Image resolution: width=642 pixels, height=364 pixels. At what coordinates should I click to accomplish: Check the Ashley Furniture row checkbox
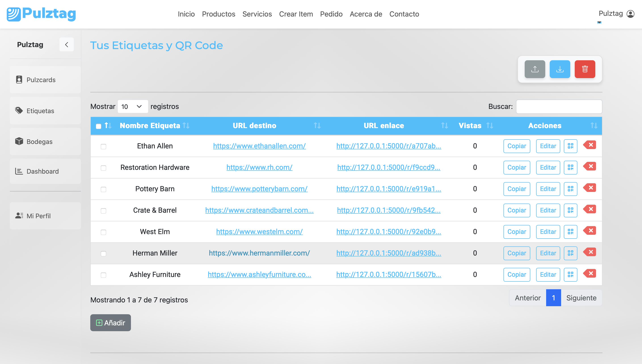click(x=103, y=275)
